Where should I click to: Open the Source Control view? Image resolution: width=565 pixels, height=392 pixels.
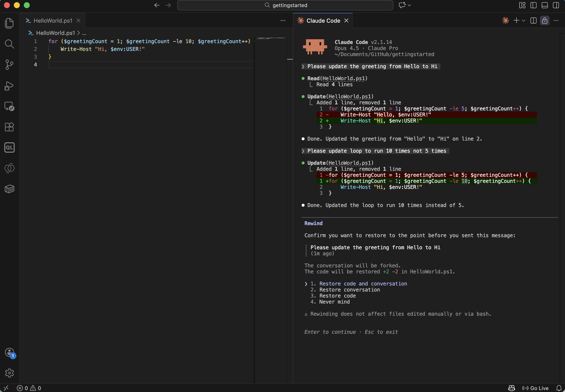(x=9, y=64)
